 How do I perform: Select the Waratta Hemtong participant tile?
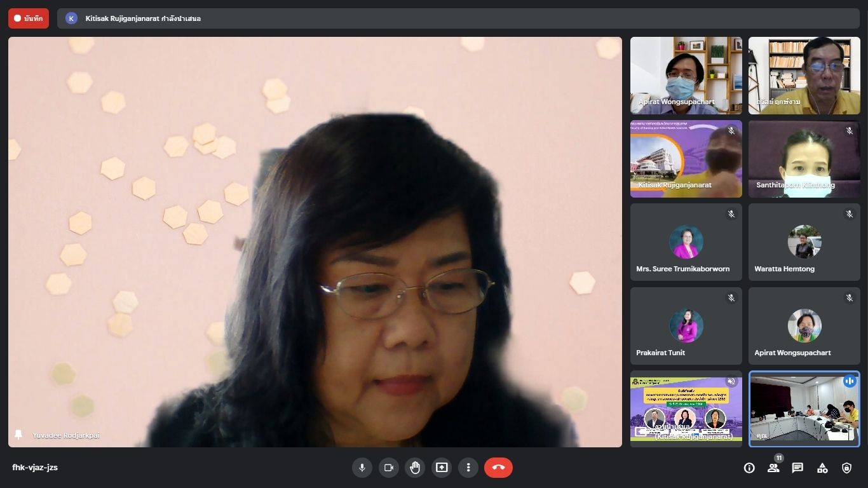pyautogui.click(x=804, y=242)
